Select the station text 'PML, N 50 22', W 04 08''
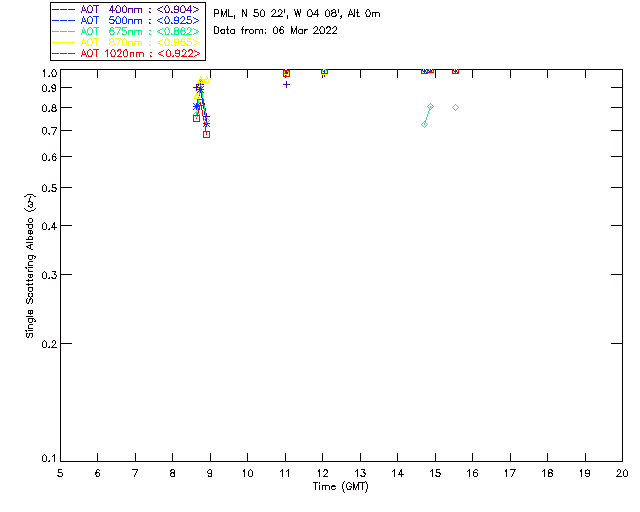The width and height of the screenshot is (640, 512). coord(278,14)
